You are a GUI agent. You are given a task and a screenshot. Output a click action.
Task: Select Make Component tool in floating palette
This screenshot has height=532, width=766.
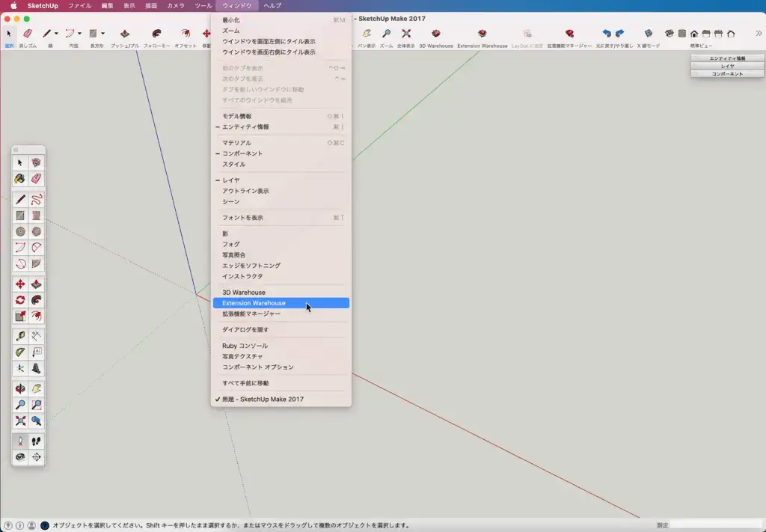point(36,162)
